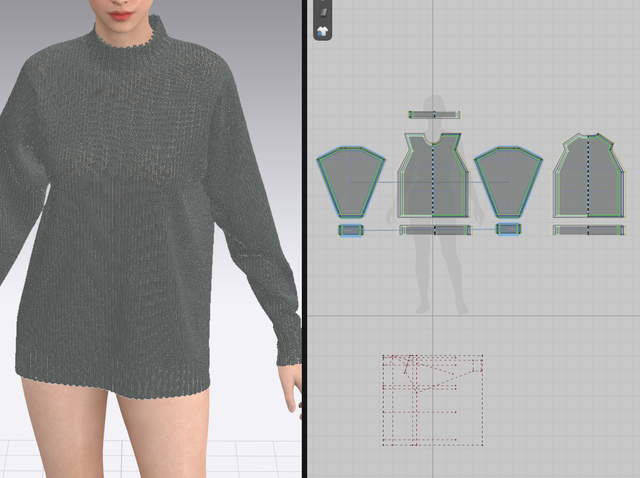Select the neckband pattern piece above the bodice
This screenshot has width=640, height=478.
[x=434, y=115]
